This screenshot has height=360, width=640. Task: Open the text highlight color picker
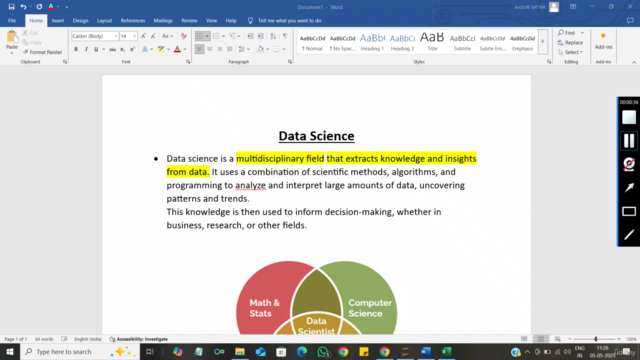168,49
